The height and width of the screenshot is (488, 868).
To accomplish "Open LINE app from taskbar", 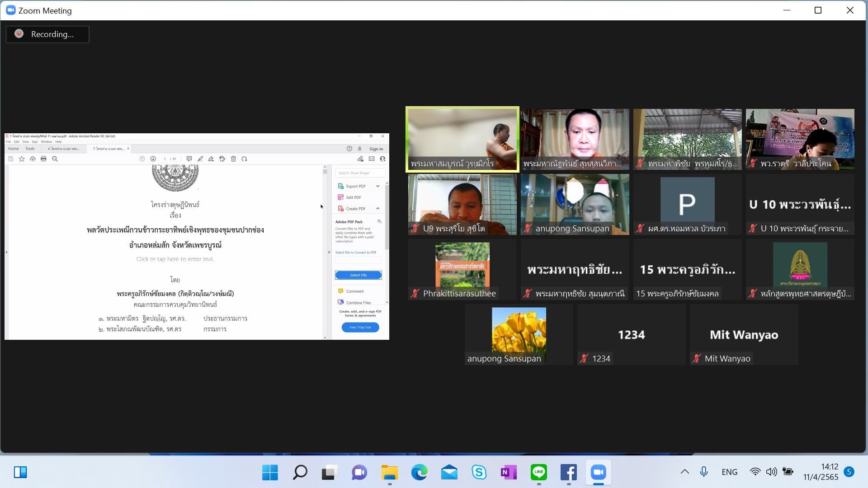I will (538, 473).
